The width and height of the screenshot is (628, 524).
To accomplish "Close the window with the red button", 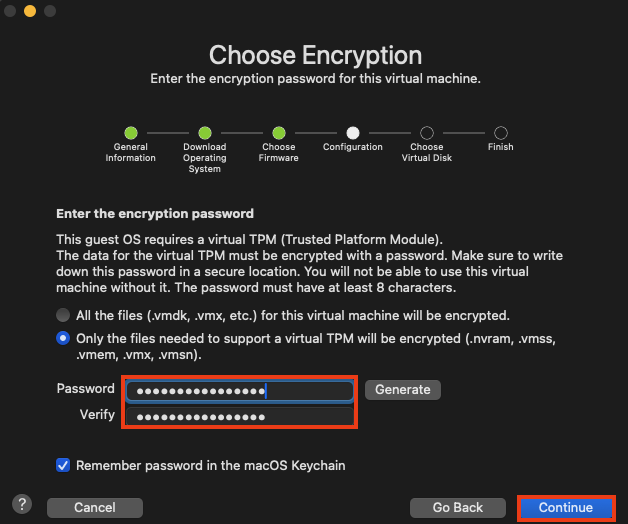I will 10,11.
